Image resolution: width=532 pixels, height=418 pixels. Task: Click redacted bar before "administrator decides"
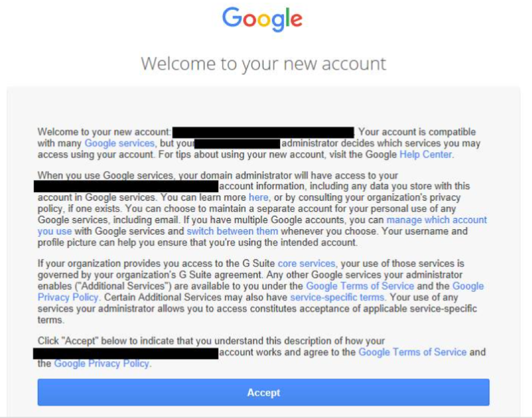tap(238, 144)
